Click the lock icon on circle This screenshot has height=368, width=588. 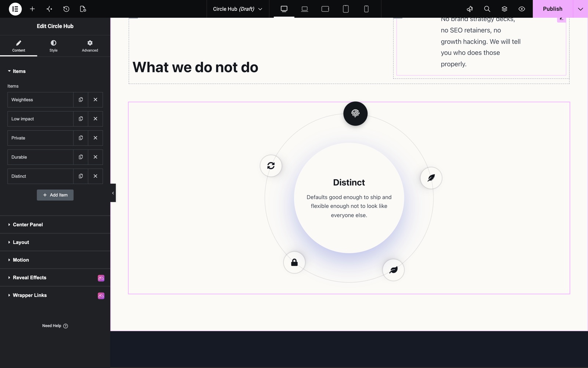pyautogui.click(x=294, y=262)
